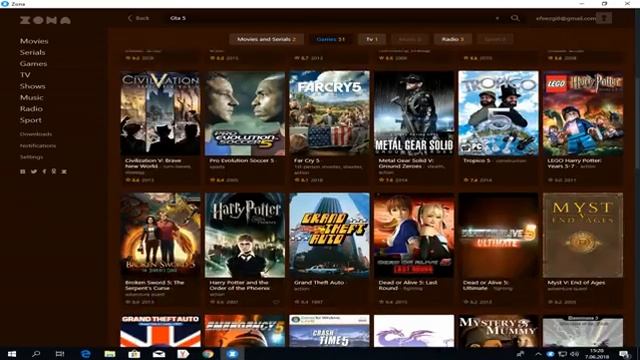This screenshot has height=360, width=640.
Task: Open Grand Theft Auto skyscraper cover
Action: (x=329, y=236)
